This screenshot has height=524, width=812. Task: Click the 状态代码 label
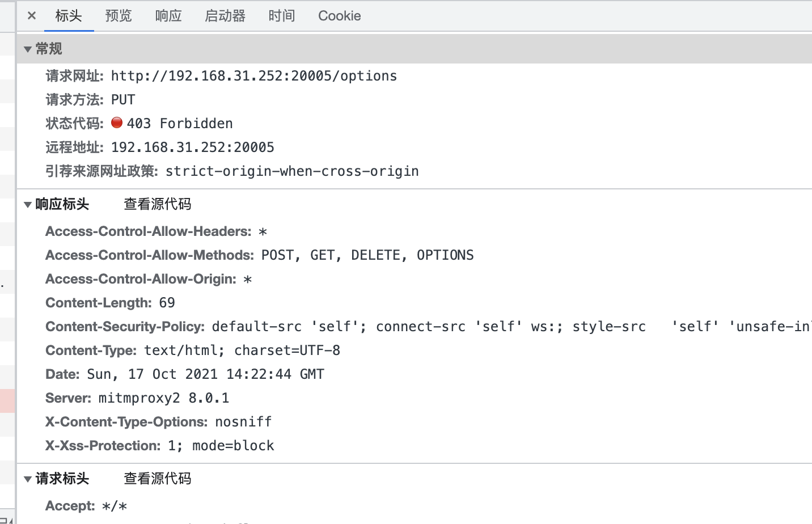point(74,124)
